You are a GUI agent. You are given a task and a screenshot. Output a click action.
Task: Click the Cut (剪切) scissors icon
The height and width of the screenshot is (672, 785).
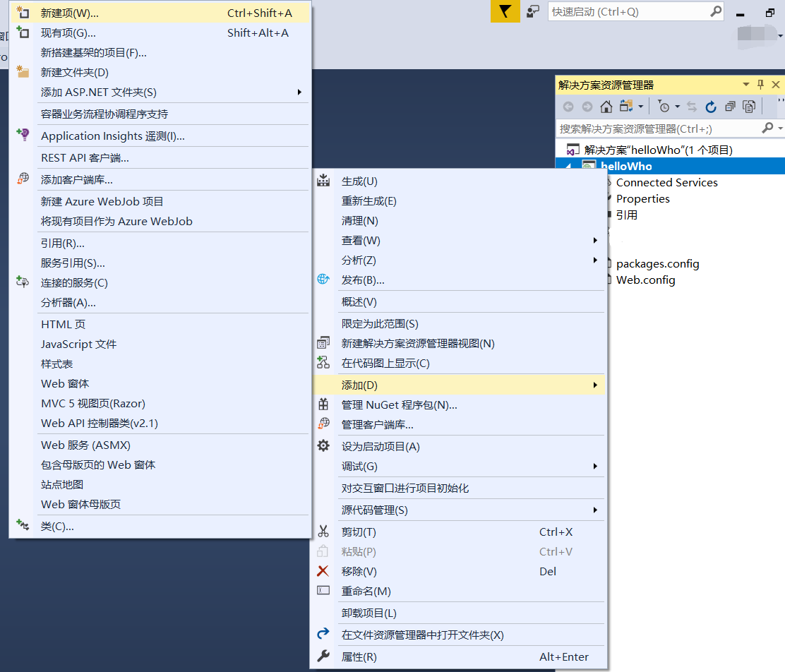coord(323,532)
